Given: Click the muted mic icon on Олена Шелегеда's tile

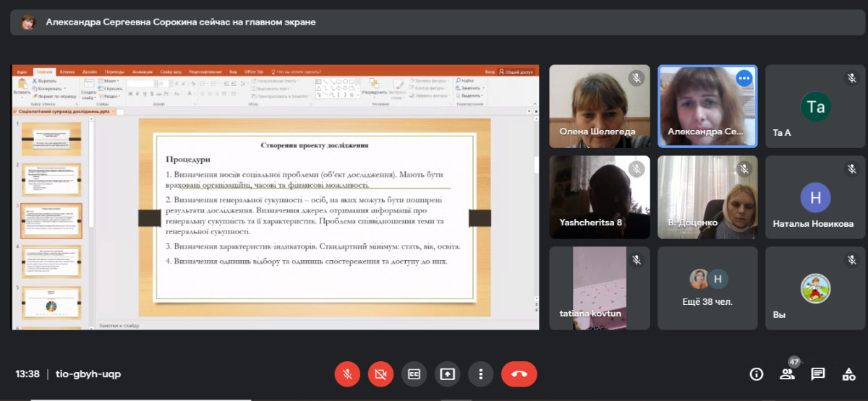Looking at the screenshot, I should tap(637, 78).
